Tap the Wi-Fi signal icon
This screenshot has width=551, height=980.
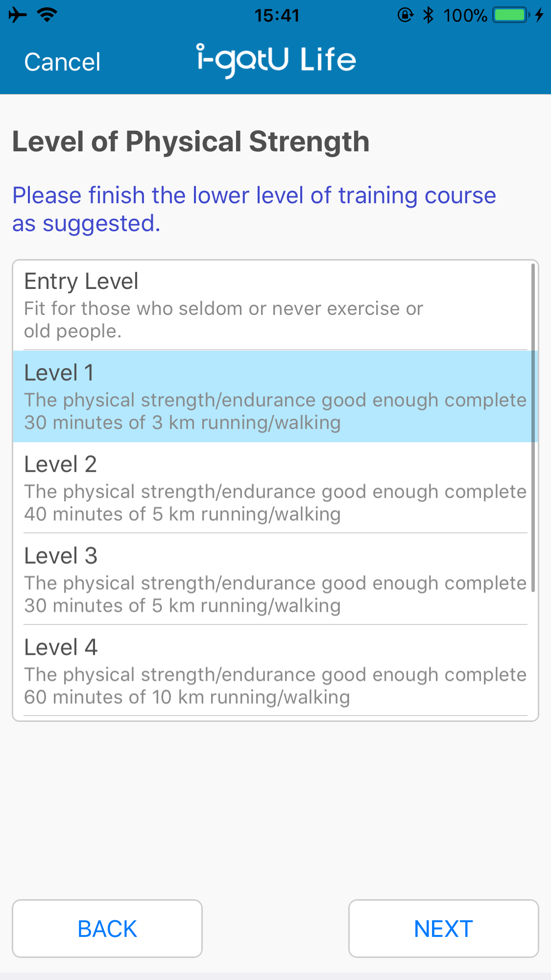[48, 15]
